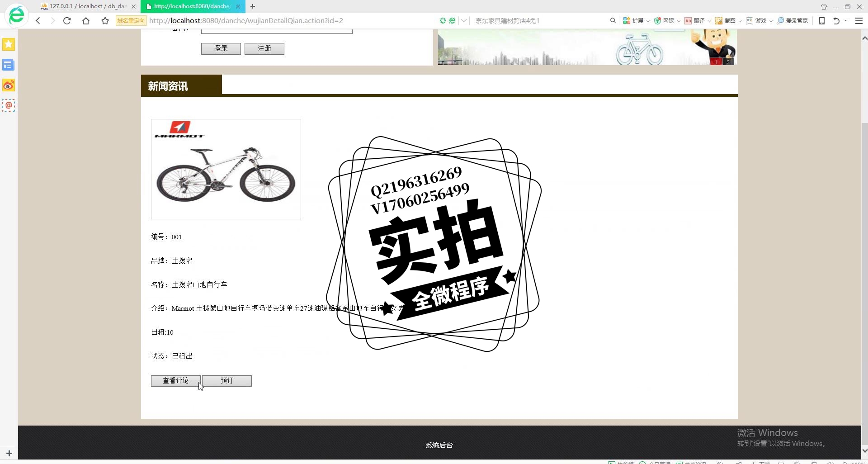Click the green speed-mode icon in address bar

tap(443, 21)
